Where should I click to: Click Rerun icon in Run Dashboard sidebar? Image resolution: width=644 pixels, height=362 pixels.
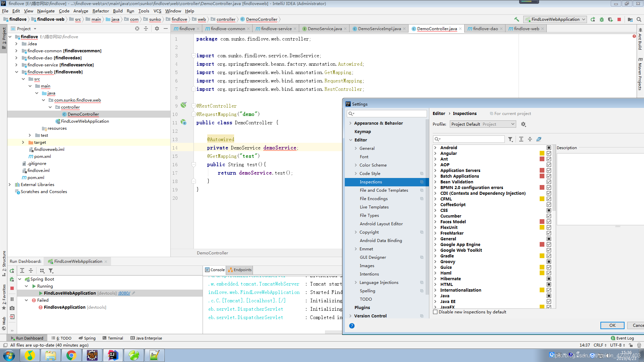12,271
